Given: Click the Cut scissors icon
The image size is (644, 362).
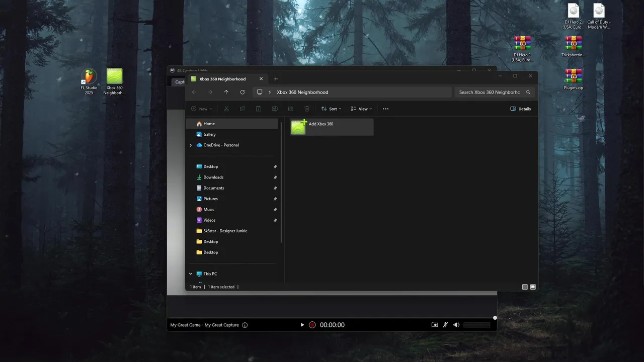Looking at the screenshot, I should tap(226, 109).
